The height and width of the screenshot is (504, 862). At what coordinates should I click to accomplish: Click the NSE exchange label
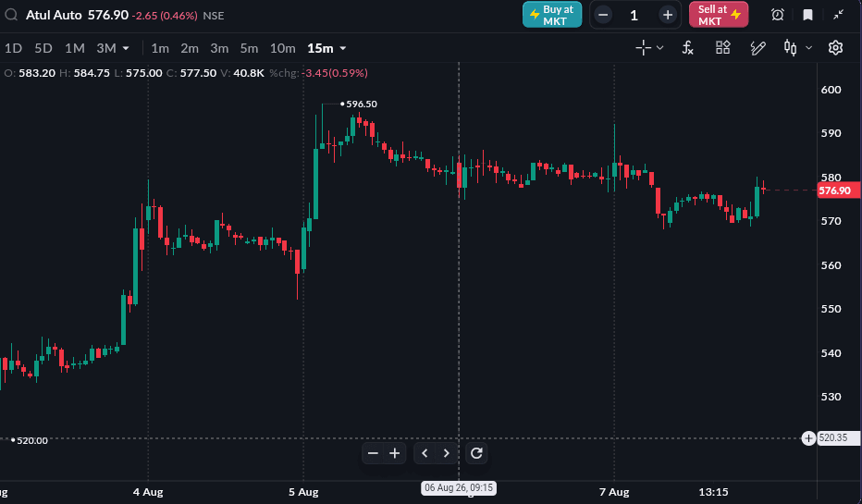coord(214,16)
